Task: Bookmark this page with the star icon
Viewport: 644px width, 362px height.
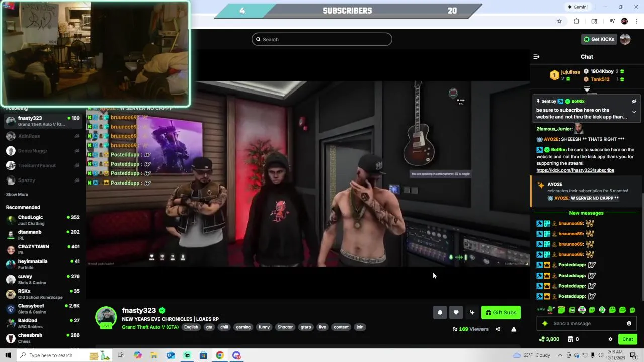Action: (559, 21)
